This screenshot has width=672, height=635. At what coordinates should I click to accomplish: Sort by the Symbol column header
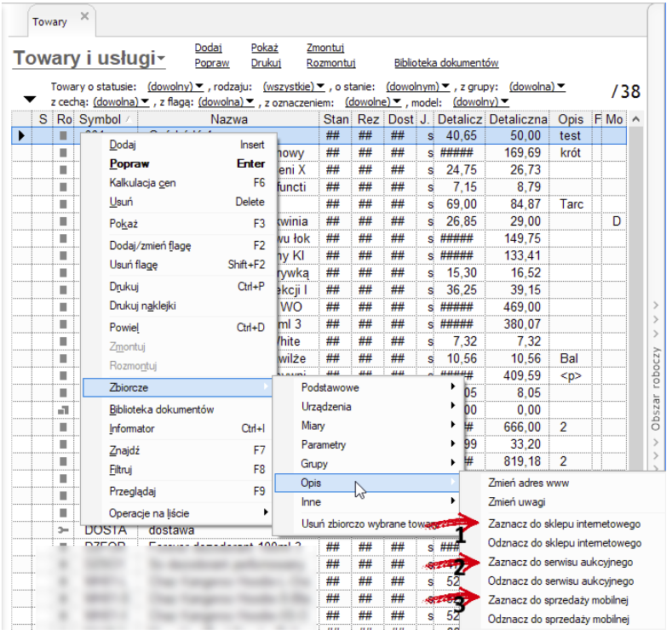(106, 119)
